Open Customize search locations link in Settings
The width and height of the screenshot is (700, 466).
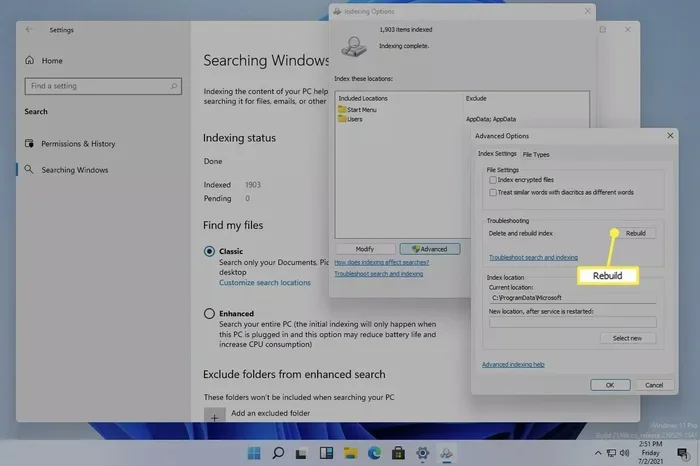265,283
